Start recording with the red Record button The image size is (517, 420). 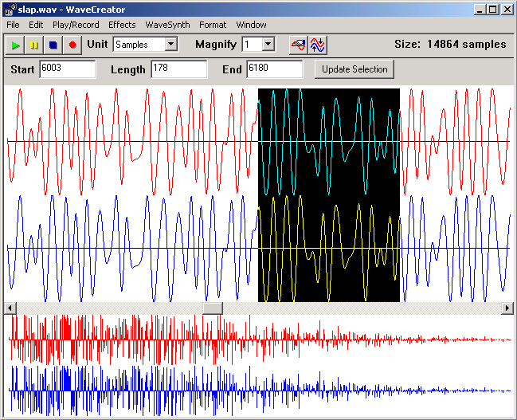coord(72,45)
